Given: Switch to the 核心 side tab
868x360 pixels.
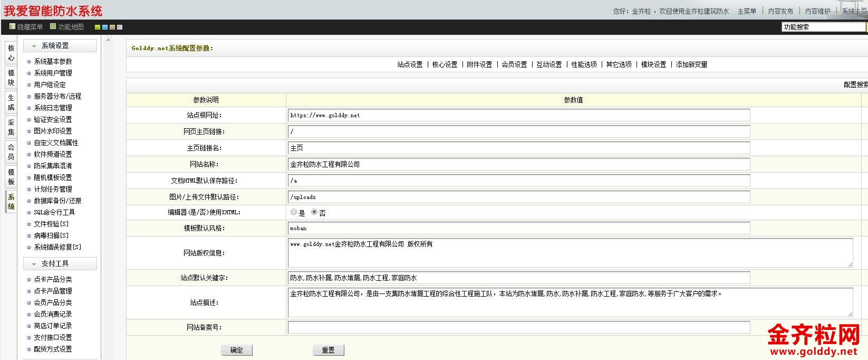Looking at the screenshot, I should click(x=11, y=53).
